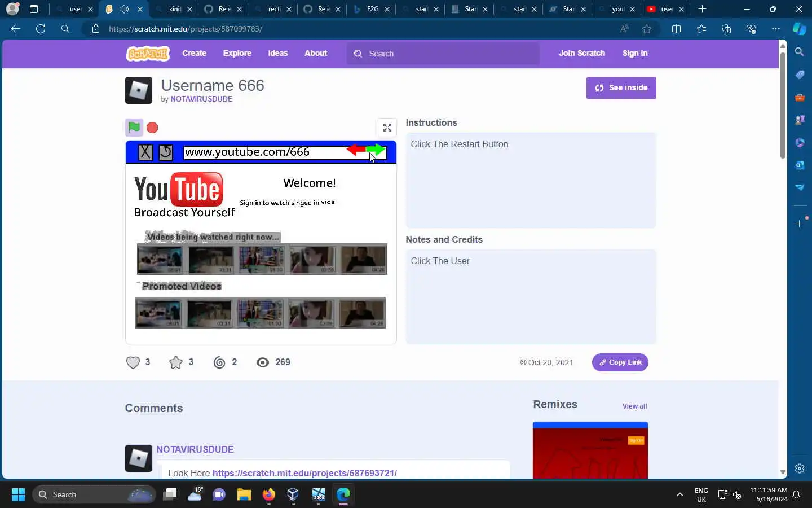Image resolution: width=812 pixels, height=508 pixels.
Task: Switch to the E2G browser tab
Action: (372, 9)
